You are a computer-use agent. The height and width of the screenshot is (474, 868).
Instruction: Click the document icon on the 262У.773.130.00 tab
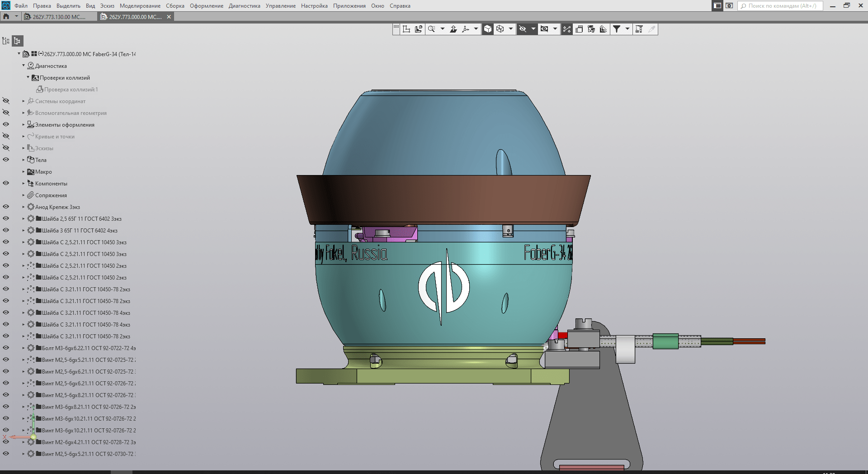[27, 17]
